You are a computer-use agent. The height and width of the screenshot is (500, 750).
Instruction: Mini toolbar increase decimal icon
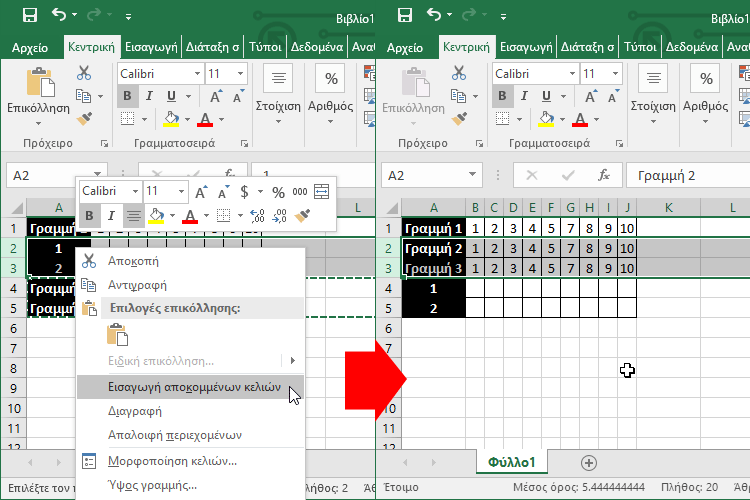(257, 216)
